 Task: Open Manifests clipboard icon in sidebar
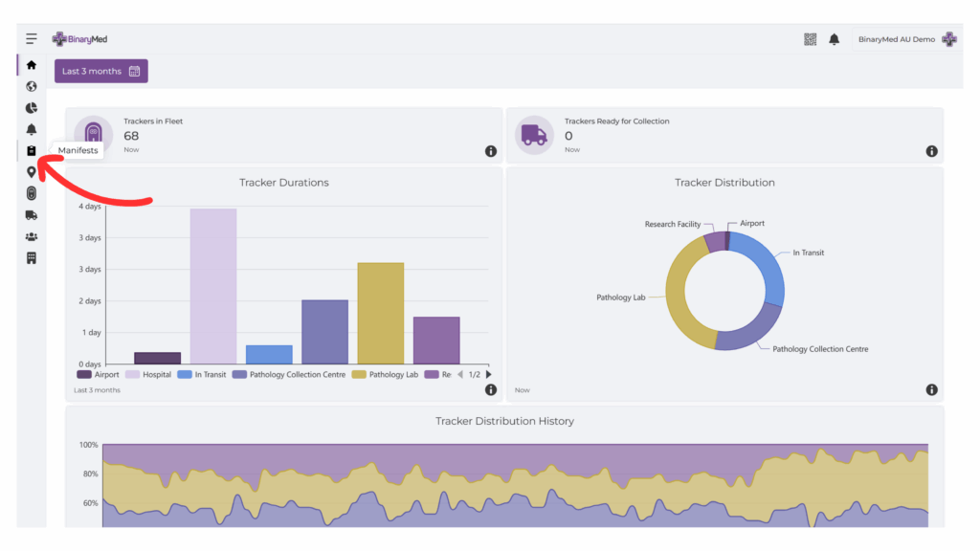pyautogui.click(x=32, y=151)
